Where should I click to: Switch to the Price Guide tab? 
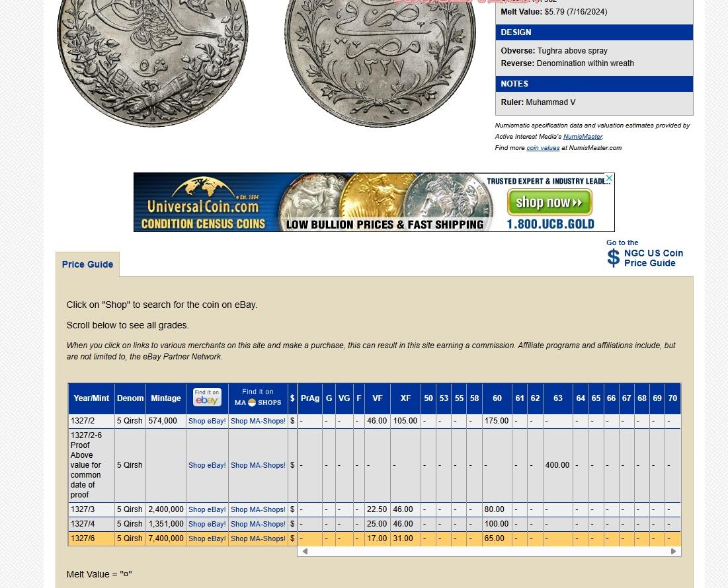tap(87, 264)
